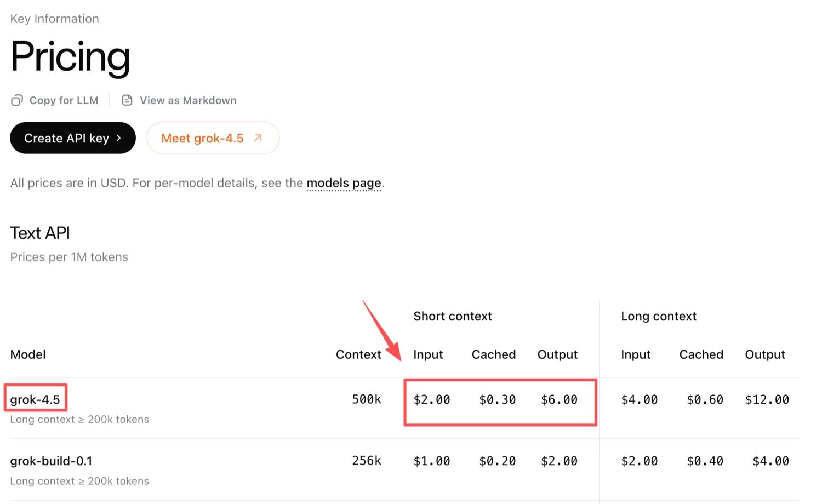Click grok-build-0.1 long context cached $0.40

(705, 461)
